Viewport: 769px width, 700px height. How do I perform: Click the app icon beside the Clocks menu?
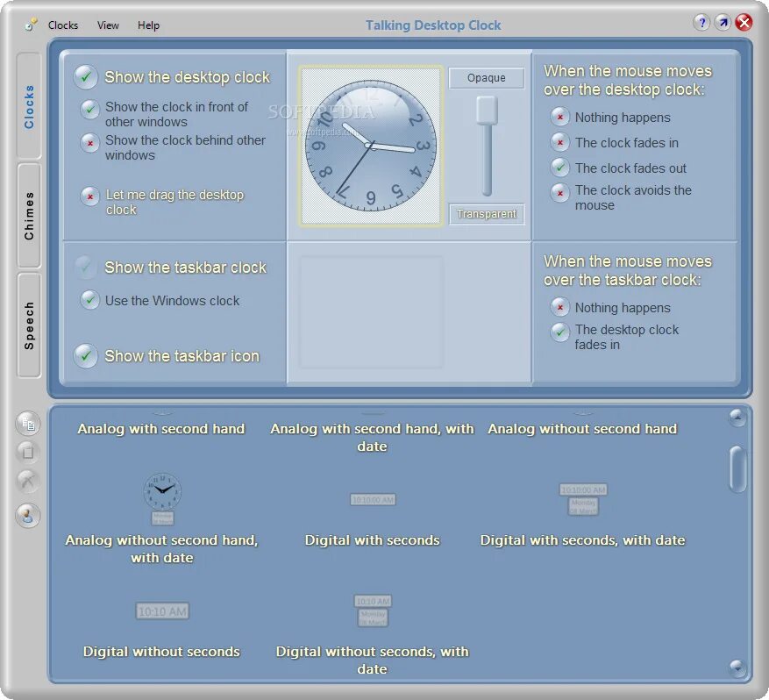tap(32, 24)
